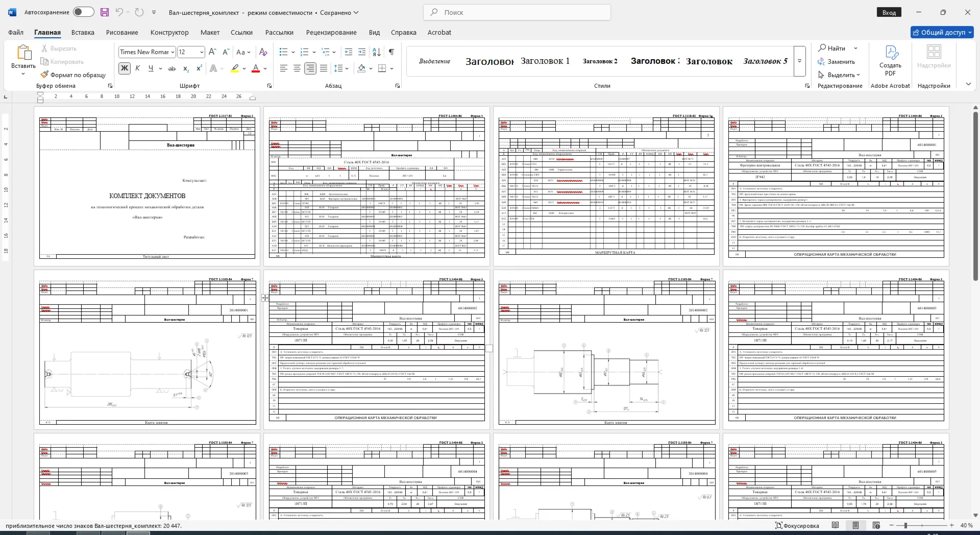Viewport: 980px width, 535px height.
Task: Click the sort A-Z icon
Action: [x=377, y=52]
